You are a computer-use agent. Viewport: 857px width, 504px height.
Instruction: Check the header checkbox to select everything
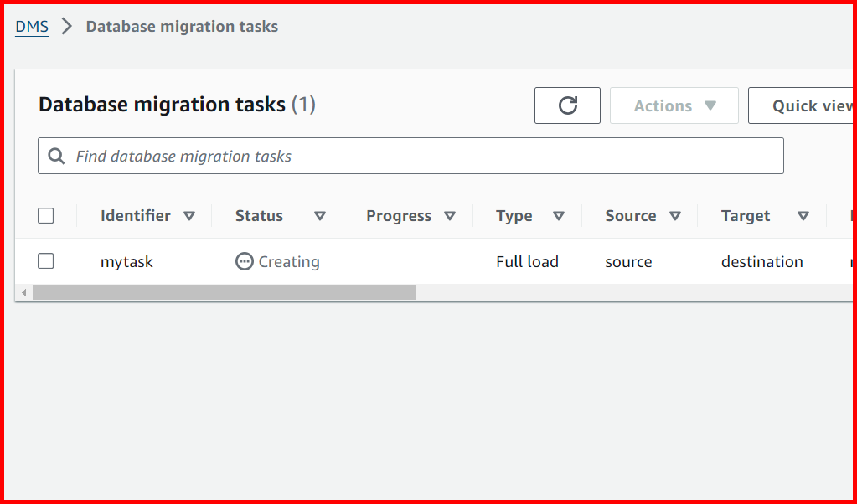coord(45,215)
